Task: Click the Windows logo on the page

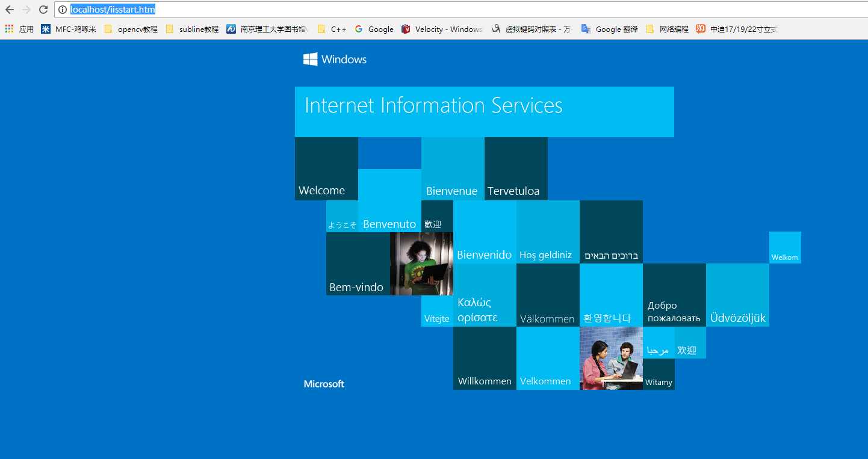Action: click(x=335, y=59)
